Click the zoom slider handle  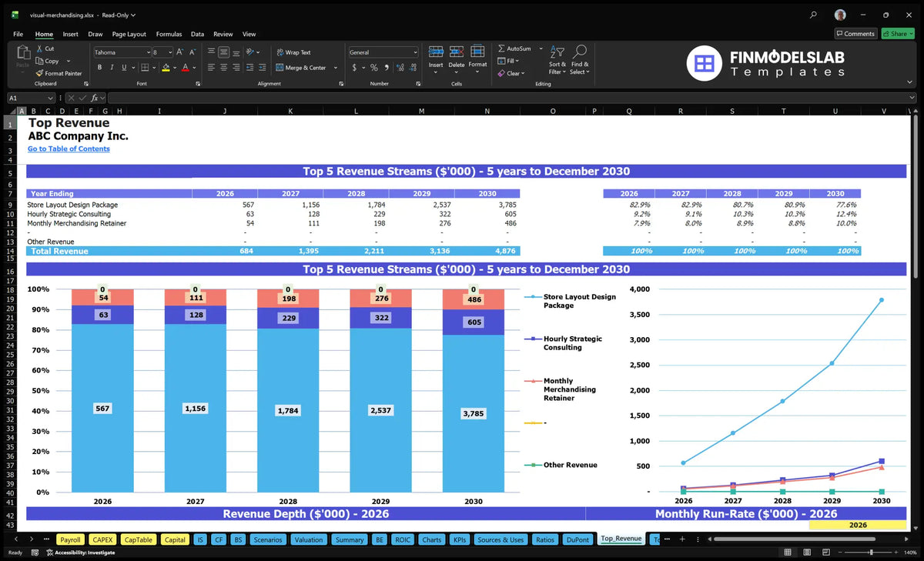871,553
